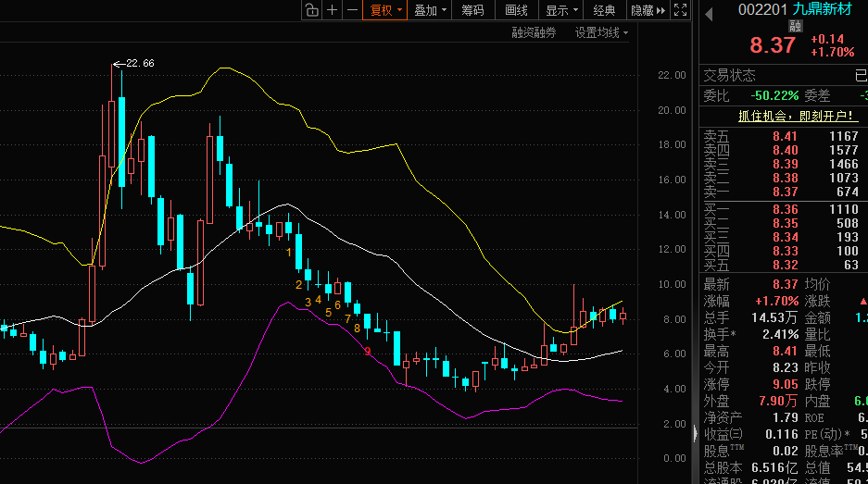
Task: Click the 外盘 value 7.90万
Action: tap(778, 401)
